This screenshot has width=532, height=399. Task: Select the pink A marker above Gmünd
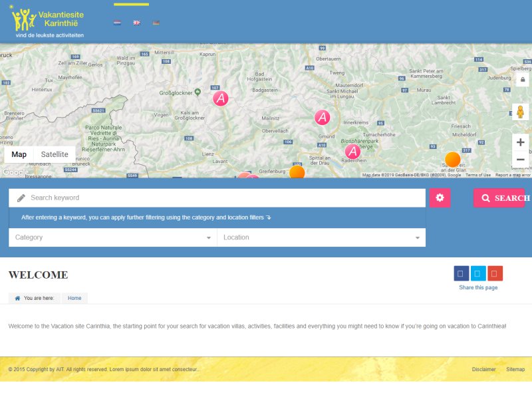pyautogui.click(x=323, y=118)
